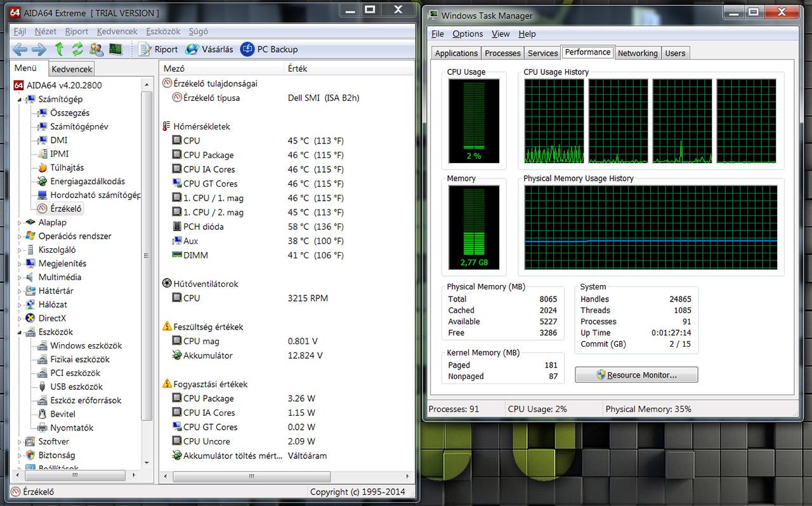Expand the Hálózat tree node
812x506 pixels.
(20, 304)
